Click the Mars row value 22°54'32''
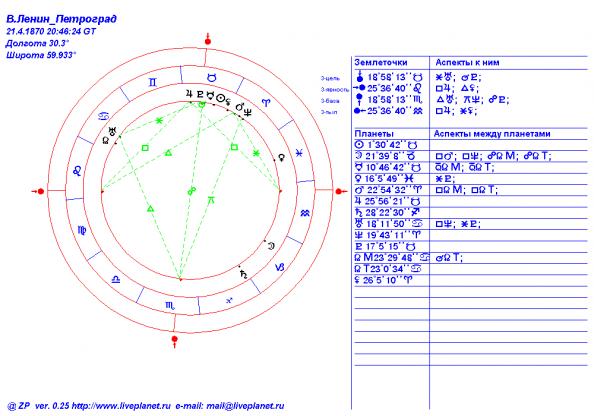Viewport: 594px width, 416px height. (388, 190)
